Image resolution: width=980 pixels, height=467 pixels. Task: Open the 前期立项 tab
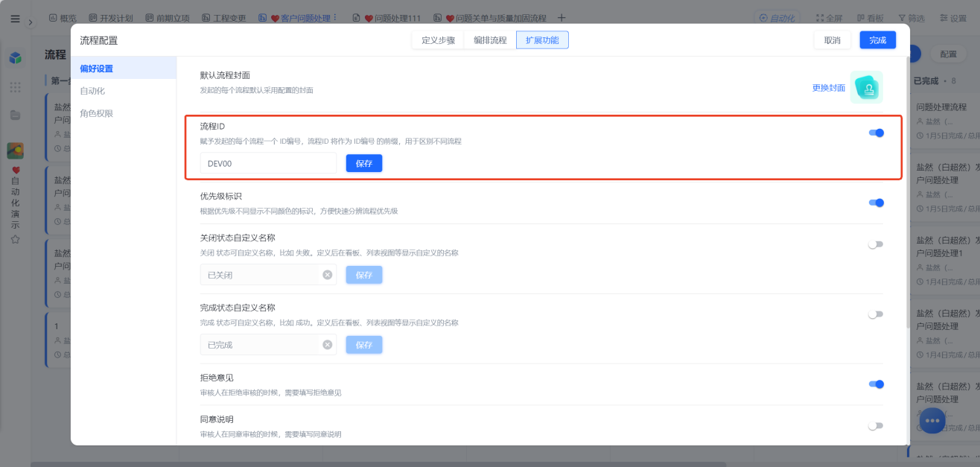[168, 18]
